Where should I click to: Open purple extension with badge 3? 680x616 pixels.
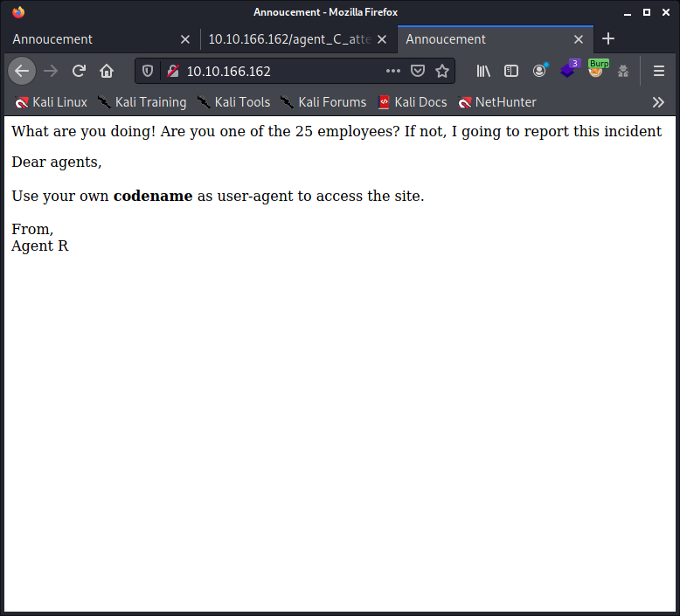coord(569,69)
